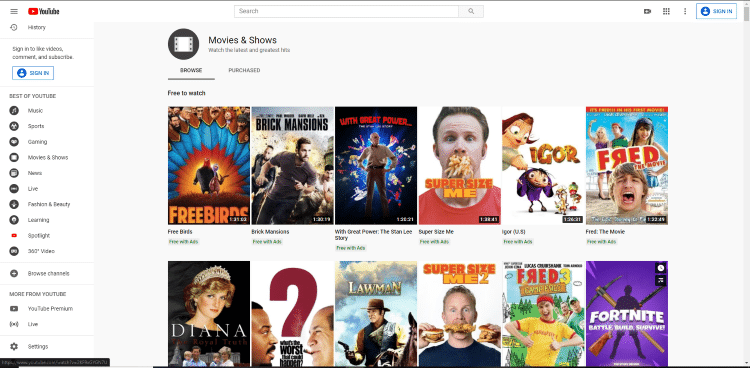Click the Super Size Me title link

[436, 232]
